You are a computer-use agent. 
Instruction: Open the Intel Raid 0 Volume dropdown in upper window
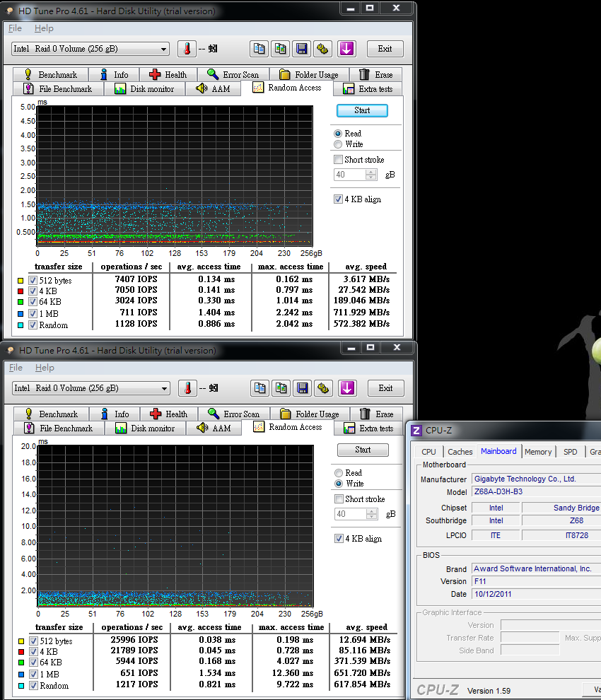[x=91, y=49]
